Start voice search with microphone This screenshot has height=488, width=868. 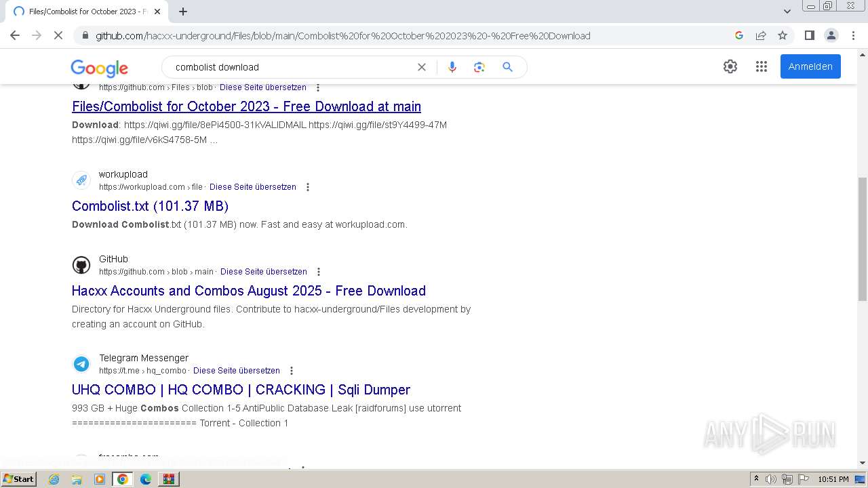pos(452,67)
